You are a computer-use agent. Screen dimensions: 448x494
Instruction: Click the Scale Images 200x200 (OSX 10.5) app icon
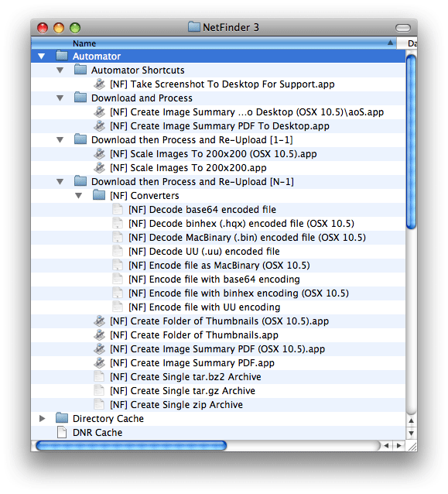[99, 154]
